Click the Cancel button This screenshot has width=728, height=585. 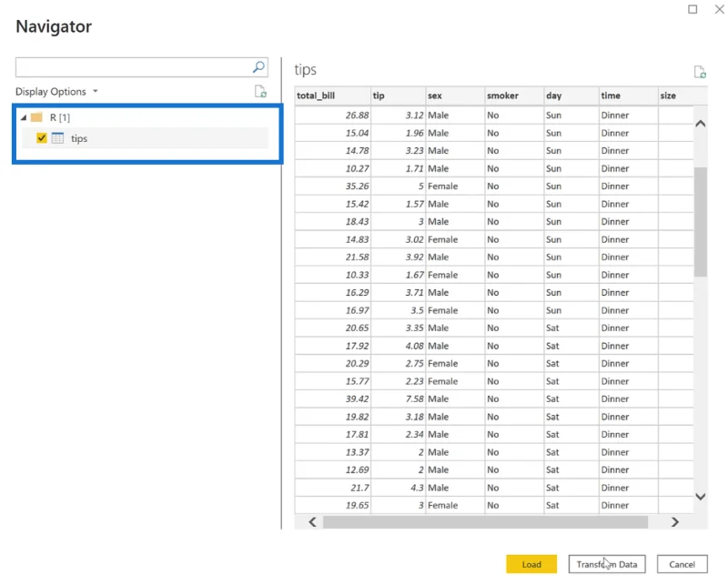click(x=682, y=564)
